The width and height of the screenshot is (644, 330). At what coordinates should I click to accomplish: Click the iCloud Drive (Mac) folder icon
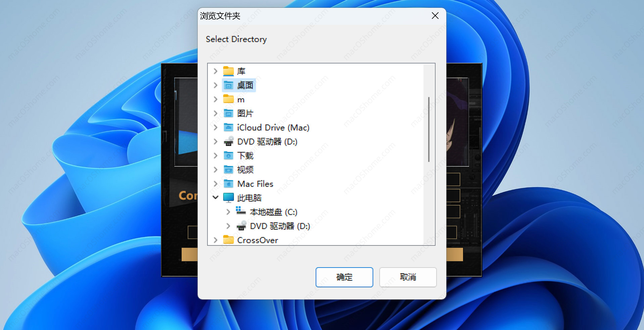[x=229, y=128]
